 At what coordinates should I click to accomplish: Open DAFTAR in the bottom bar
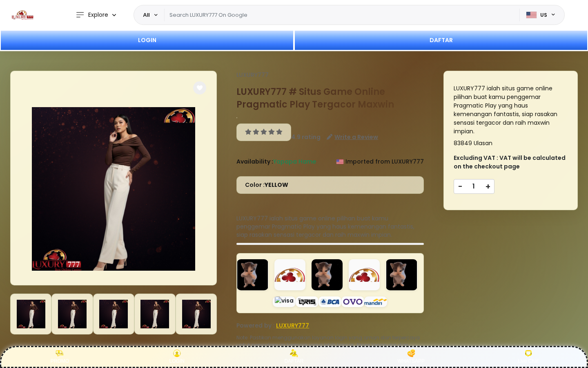click(294, 357)
